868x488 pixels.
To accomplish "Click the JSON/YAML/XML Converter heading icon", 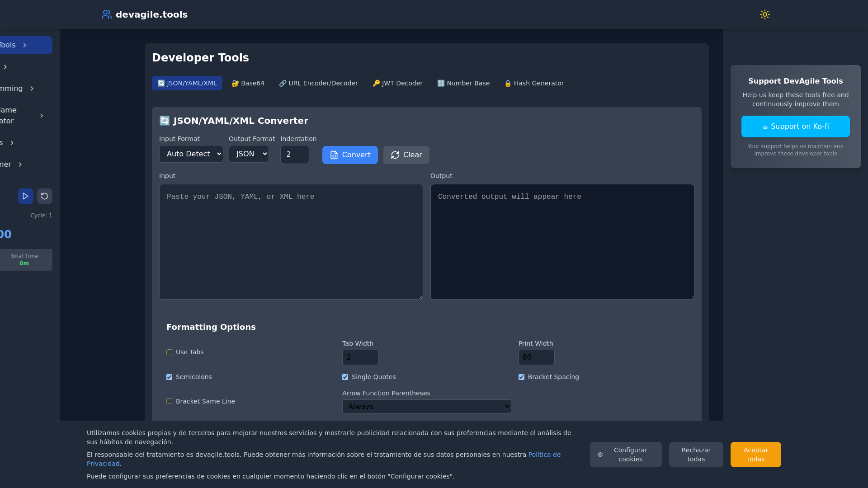I will pos(165,121).
